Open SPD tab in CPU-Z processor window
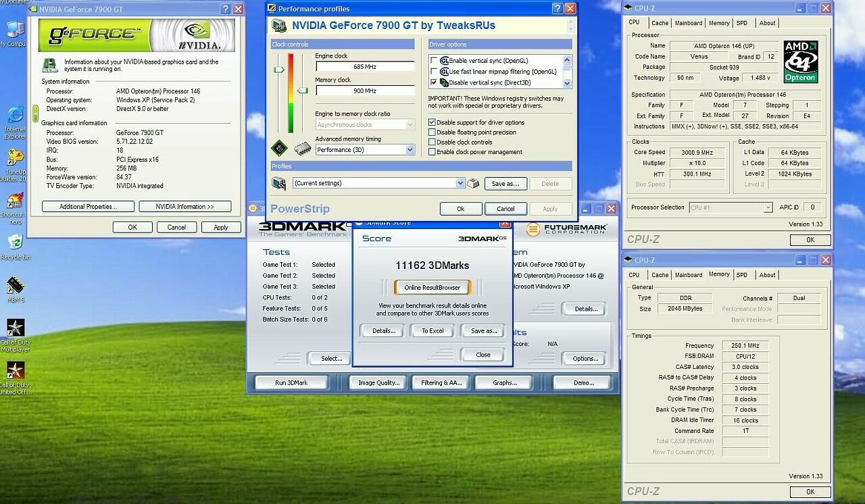 coord(742,23)
